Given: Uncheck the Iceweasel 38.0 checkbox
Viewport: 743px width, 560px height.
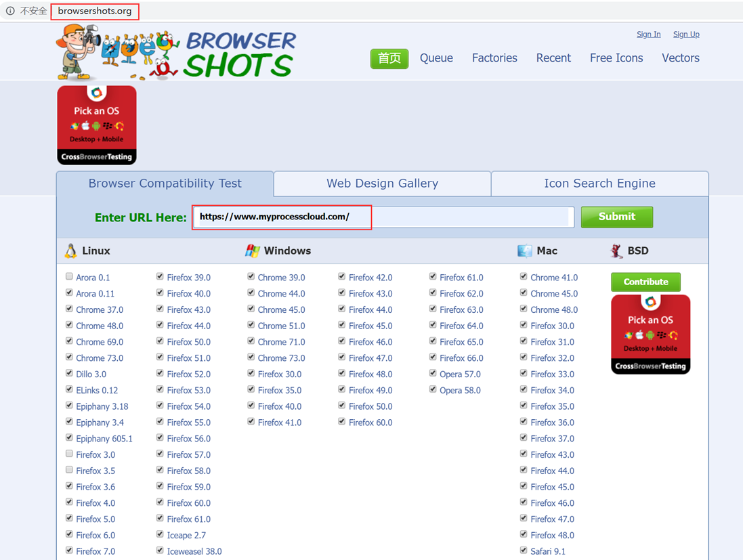Looking at the screenshot, I should pyautogui.click(x=160, y=551).
